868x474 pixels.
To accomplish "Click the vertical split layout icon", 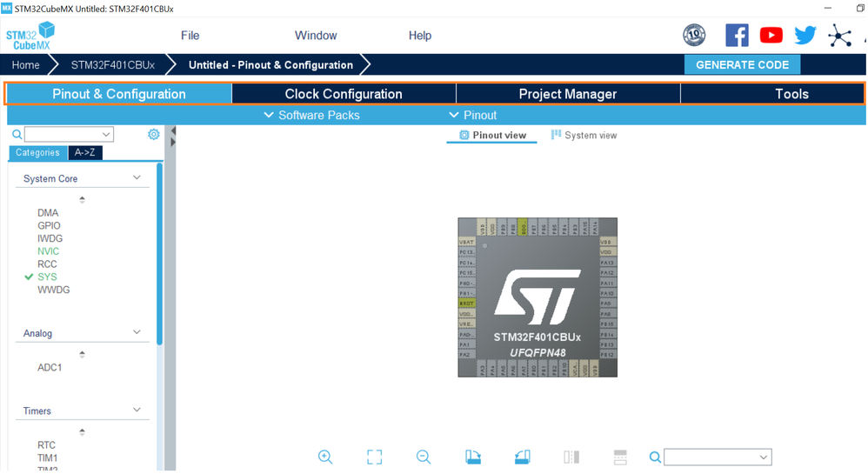I will [571, 457].
